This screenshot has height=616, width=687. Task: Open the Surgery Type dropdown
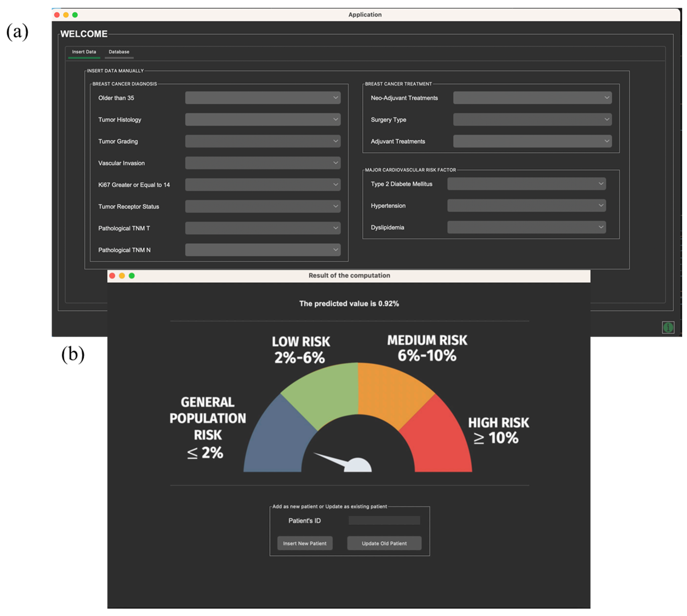[x=532, y=120]
